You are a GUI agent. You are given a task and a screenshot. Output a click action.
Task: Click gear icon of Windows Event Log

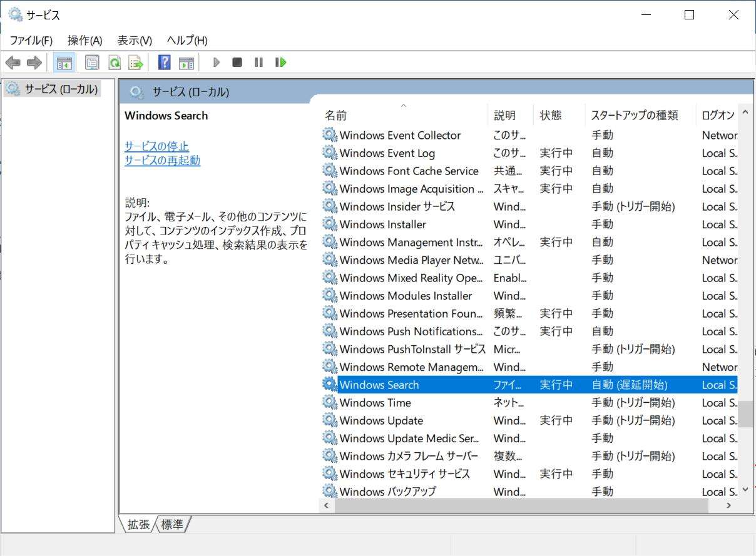329,153
